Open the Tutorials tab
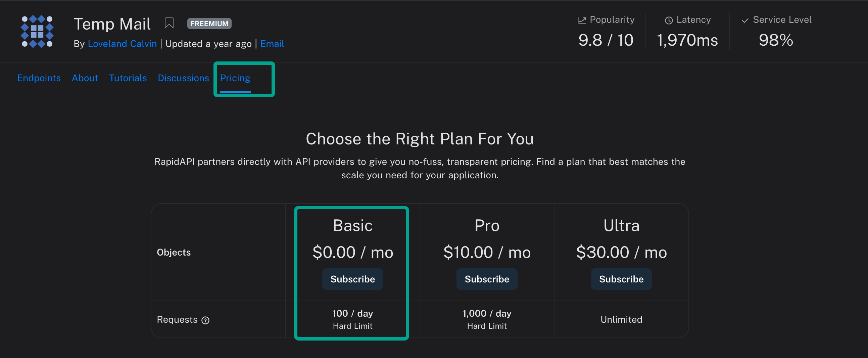This screenshot has width=868, height=358. 128,78
